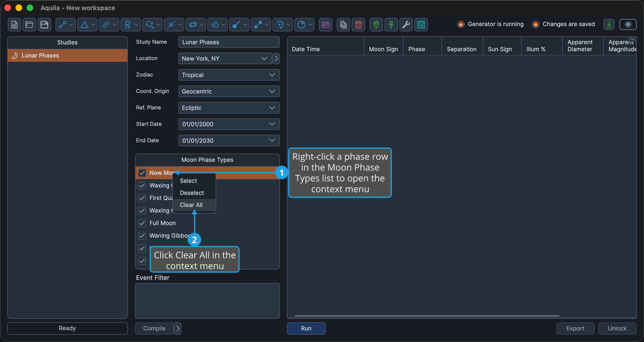Select the triangle pattern tool icon
Viewport: 644px width, 342px height.
84,25
